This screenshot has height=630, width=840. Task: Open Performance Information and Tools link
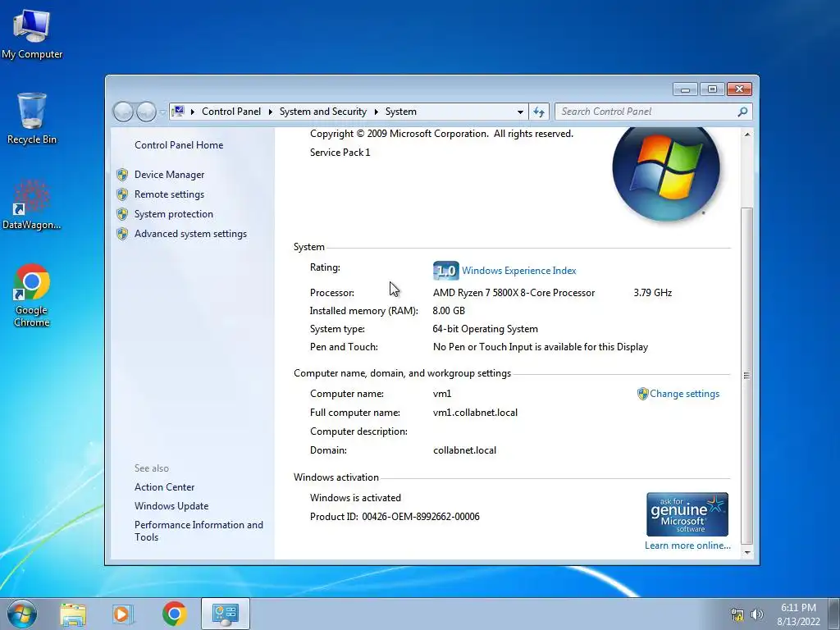199,531
